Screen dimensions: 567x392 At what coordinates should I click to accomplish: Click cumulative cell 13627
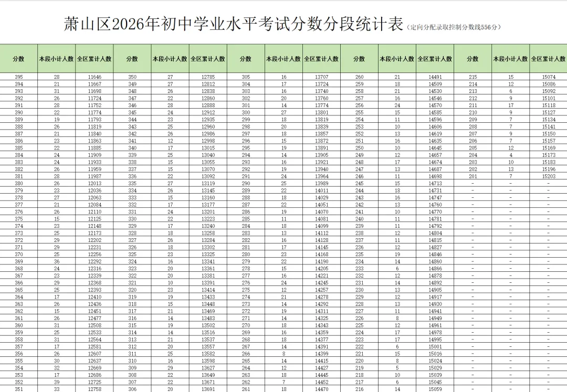(x=208, y=368)
